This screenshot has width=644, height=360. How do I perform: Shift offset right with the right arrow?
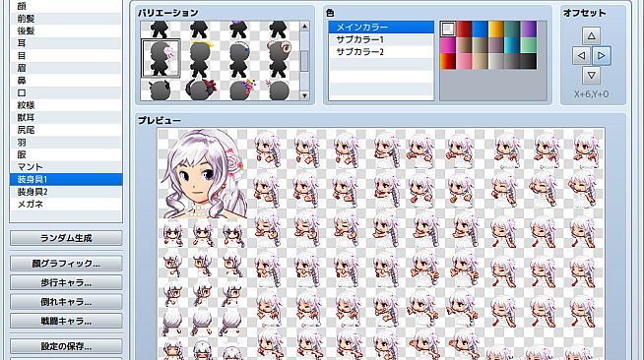602,55
